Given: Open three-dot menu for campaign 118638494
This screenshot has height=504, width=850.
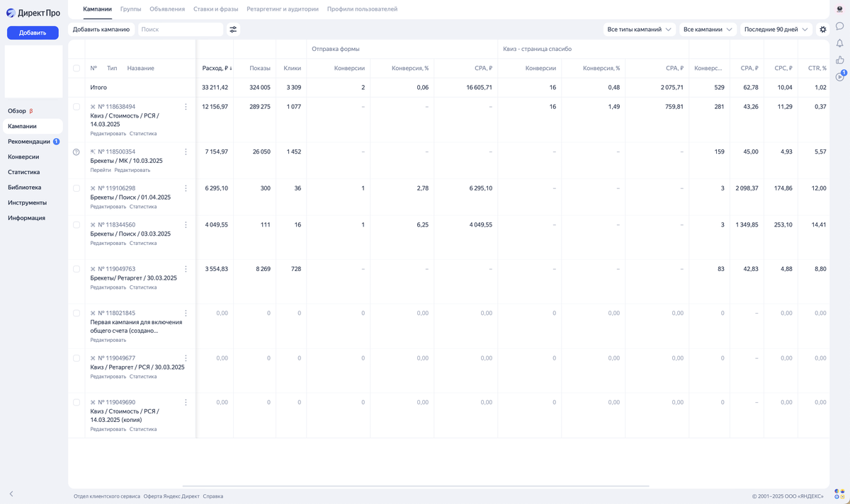Looking at the screenshot, I should 186,107.
